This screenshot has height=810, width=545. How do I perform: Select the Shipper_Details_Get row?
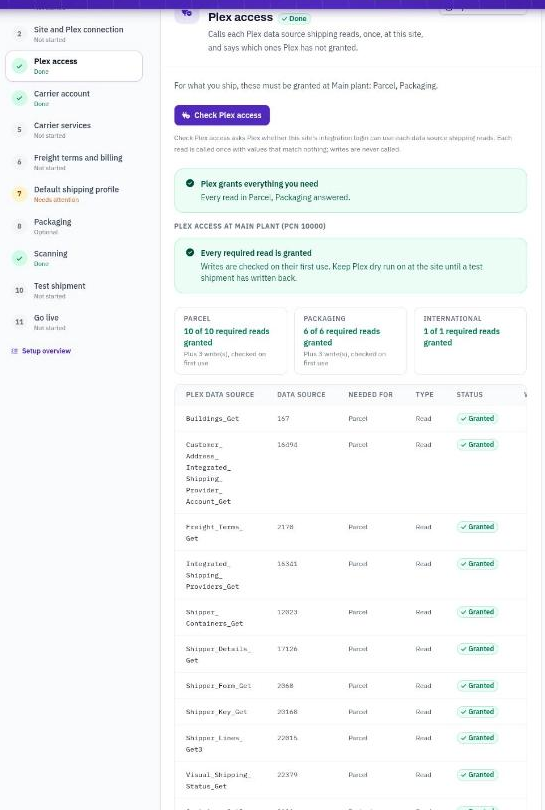tap(351, 655)
